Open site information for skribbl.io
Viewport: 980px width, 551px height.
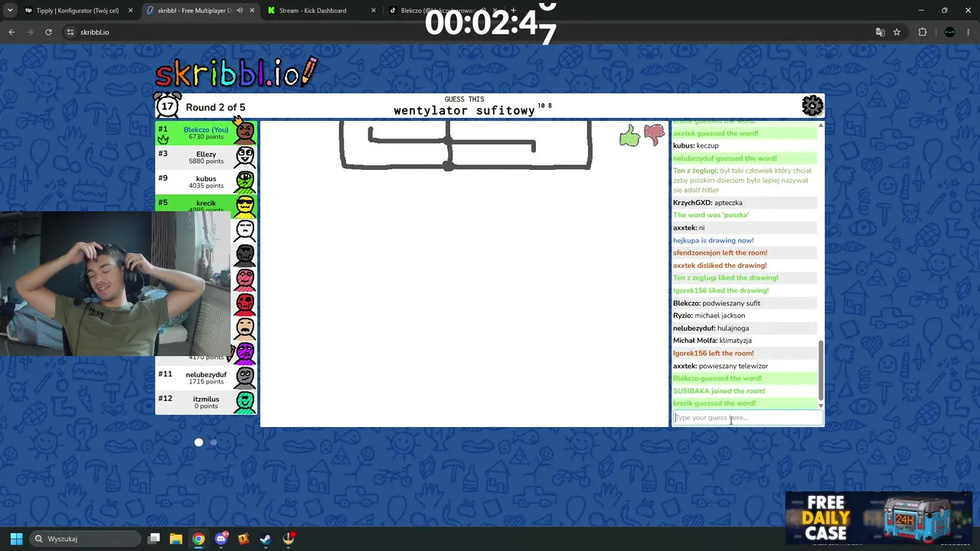click(x=70, y=32)
